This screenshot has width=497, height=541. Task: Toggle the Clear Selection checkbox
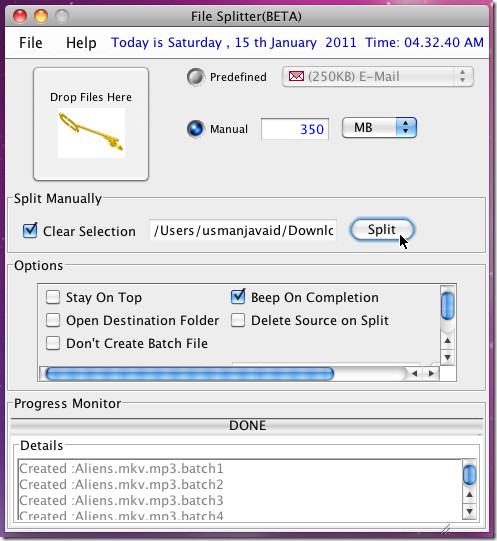coord(30,230)
